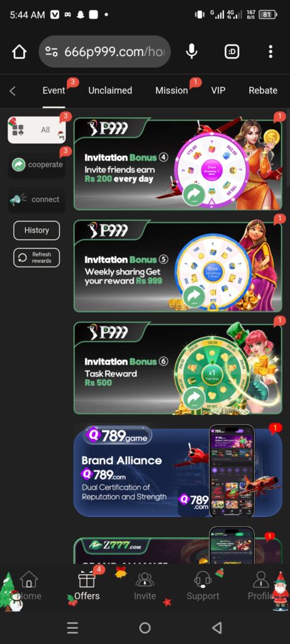The width and height of the screenshot is (290, 644).
Task: Go back using the left chevron arrow
Action: (x=13, y=91)
